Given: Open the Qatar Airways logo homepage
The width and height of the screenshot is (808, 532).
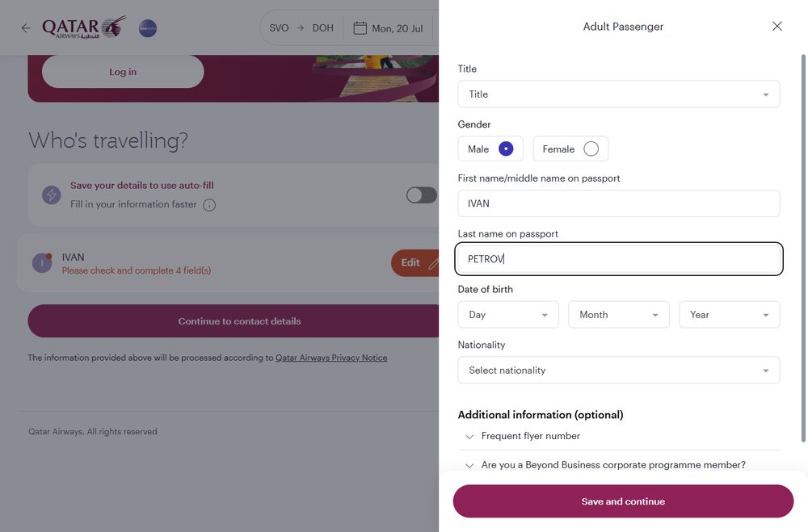Looking at the screenshot, I should point(84,27).
